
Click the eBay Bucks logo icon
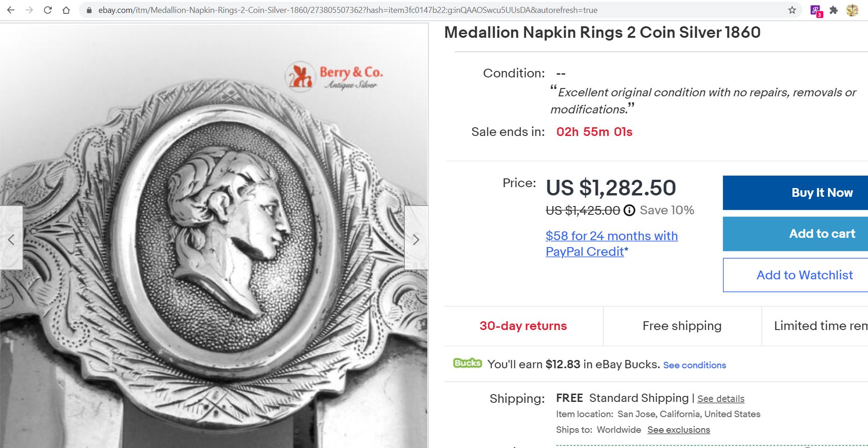pos(466,364)
